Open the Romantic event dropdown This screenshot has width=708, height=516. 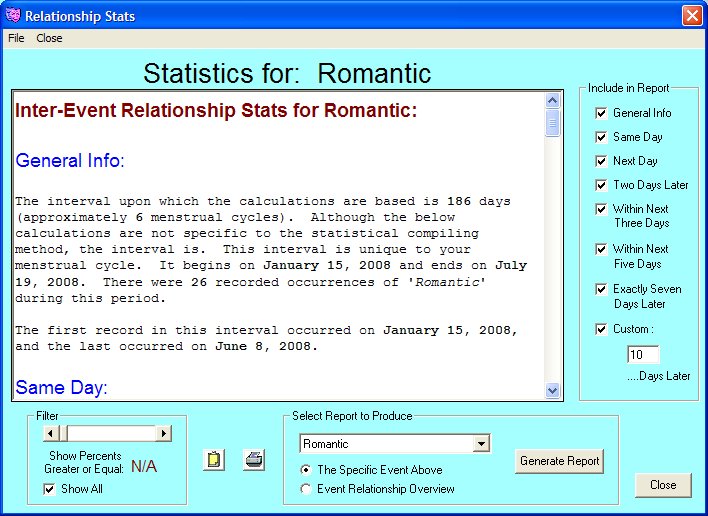tap(481, 444)
